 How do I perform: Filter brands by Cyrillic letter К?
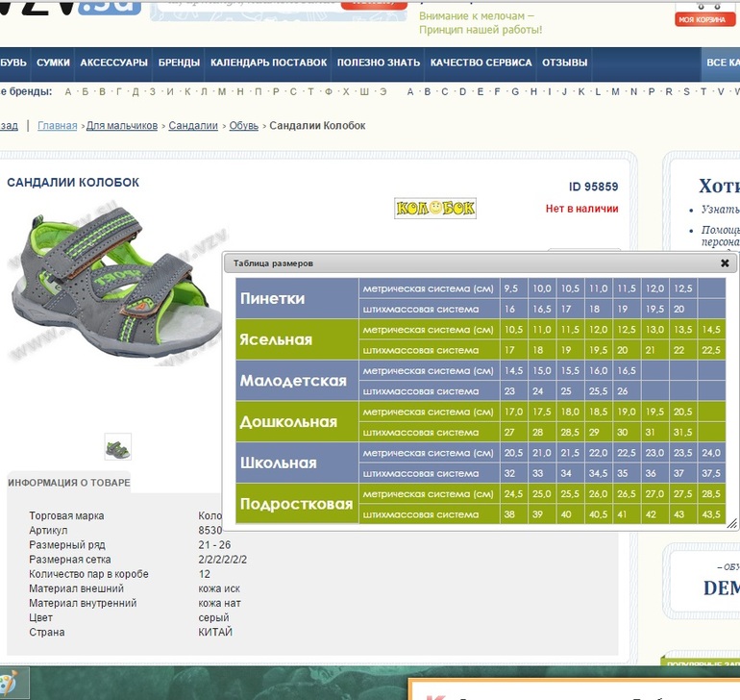[x=187, y=92]
